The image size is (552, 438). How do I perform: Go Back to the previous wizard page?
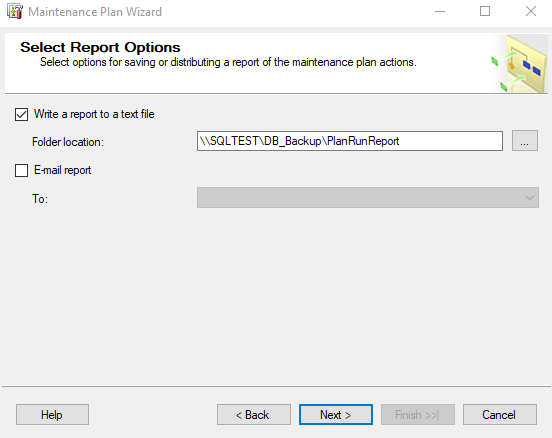point(254,415)
